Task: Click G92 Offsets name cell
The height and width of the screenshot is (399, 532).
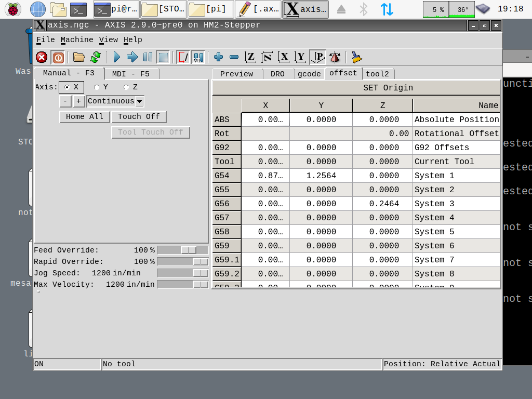Action: point(456,148)
